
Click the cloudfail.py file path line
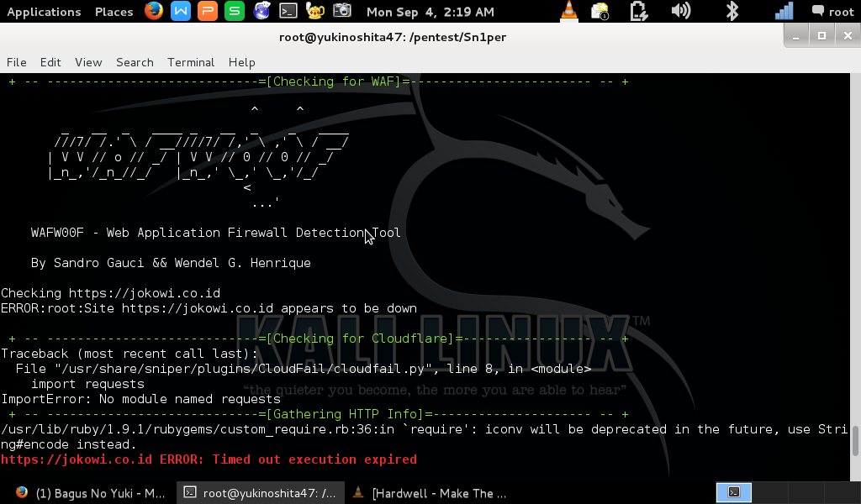pos(303,369)
